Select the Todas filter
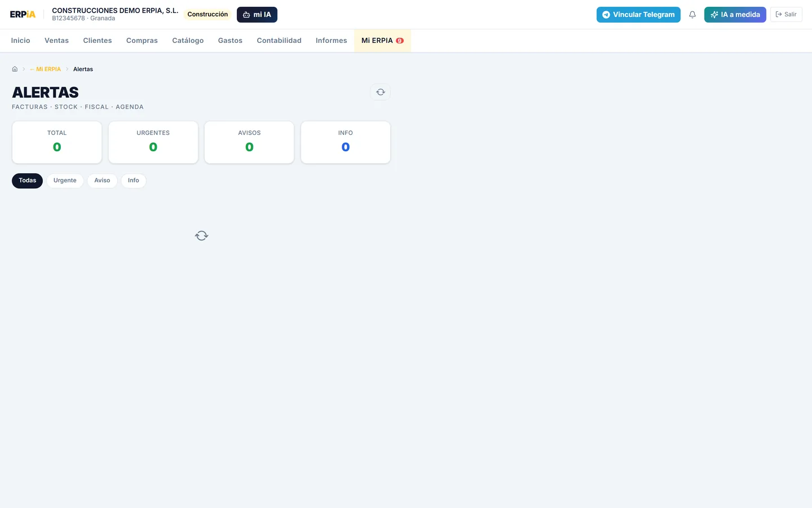The height and width of the screenshot is (508, 812). tap(27, 181)
